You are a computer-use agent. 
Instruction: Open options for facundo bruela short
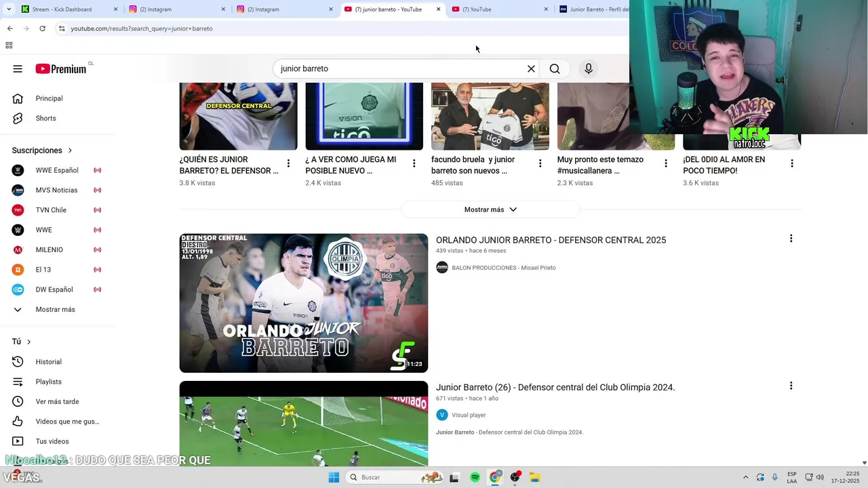(540, 163)
